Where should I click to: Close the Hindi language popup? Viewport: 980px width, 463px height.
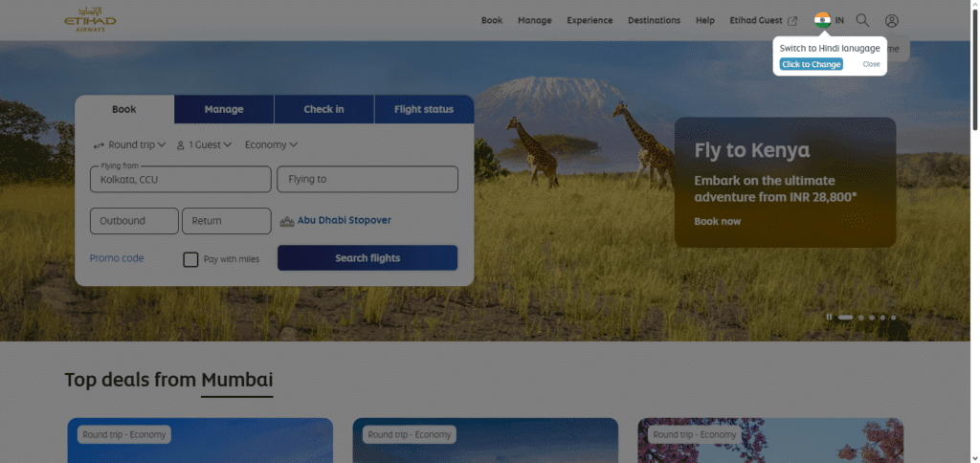point(871,64)
